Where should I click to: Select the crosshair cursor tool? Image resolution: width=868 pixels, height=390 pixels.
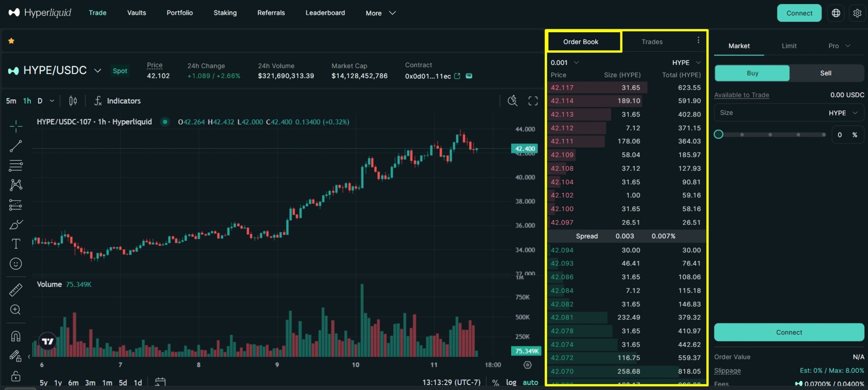coord(16,126)
